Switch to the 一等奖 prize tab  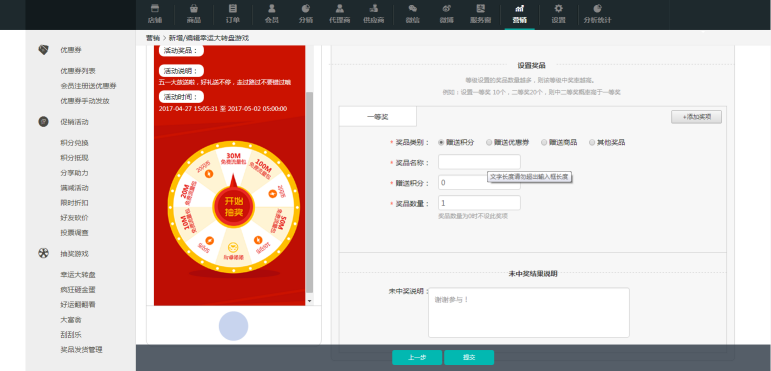(378, 117)
